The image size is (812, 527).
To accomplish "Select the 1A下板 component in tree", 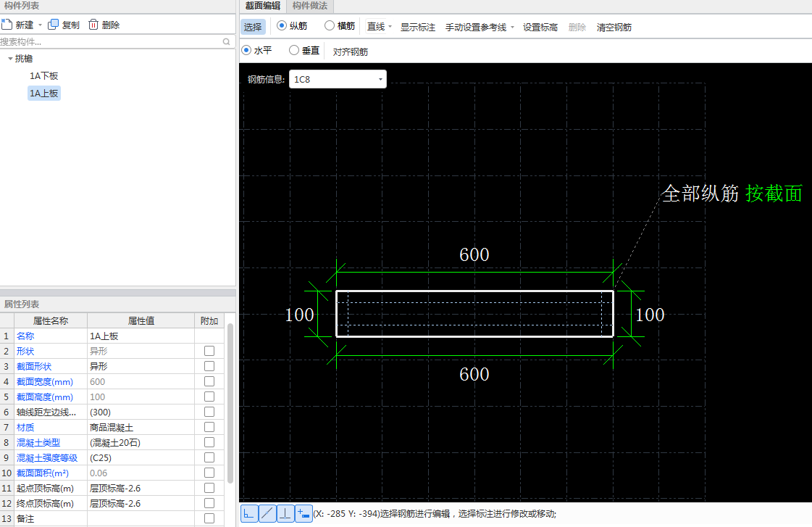I will point(44,75).
